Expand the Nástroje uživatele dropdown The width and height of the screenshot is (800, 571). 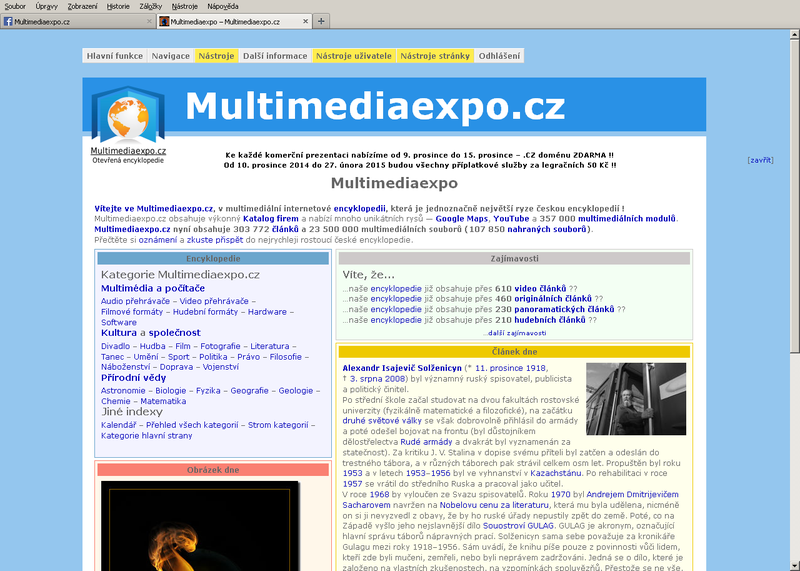354,56
